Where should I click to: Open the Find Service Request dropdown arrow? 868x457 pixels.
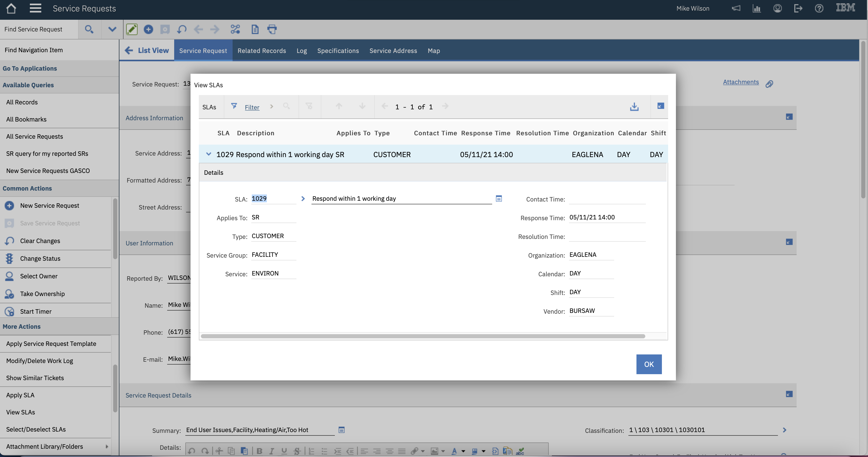click(x=112, y=29)
